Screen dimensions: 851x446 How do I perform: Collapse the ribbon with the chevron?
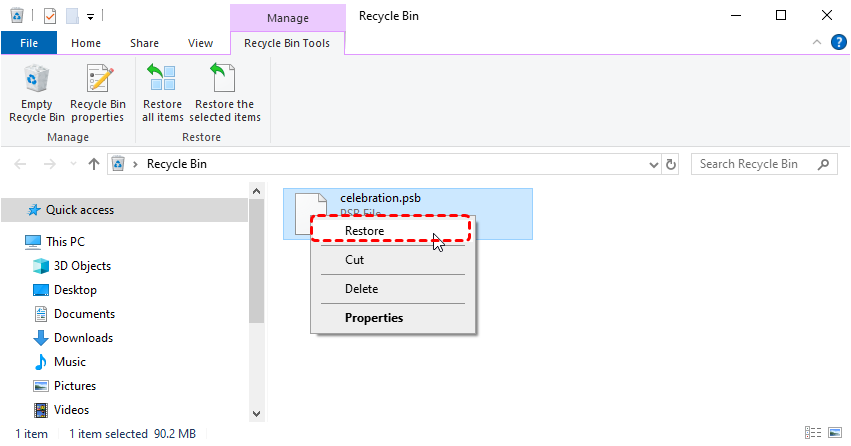tap(817, 42)
